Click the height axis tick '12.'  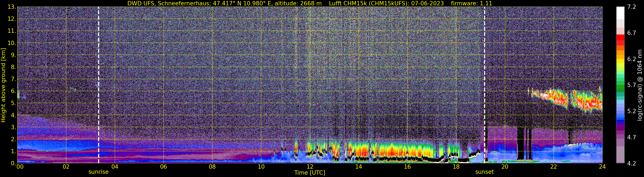[x=12, y=19]
